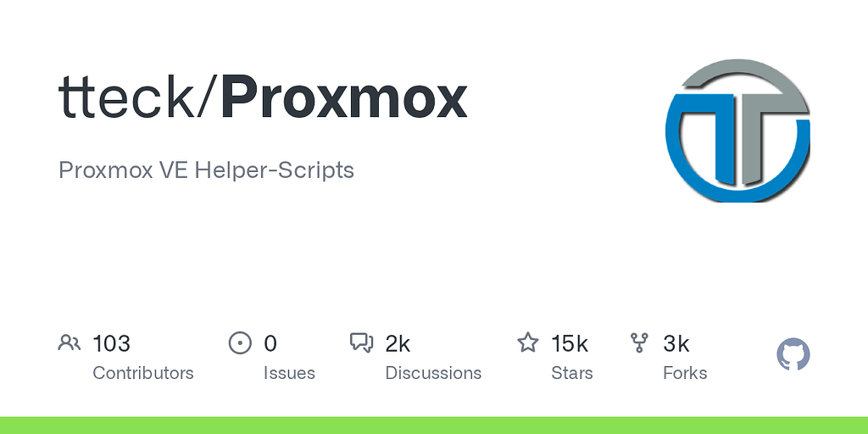Click the 2k discussions count
The image size is (868, 434).
[398, 343]
